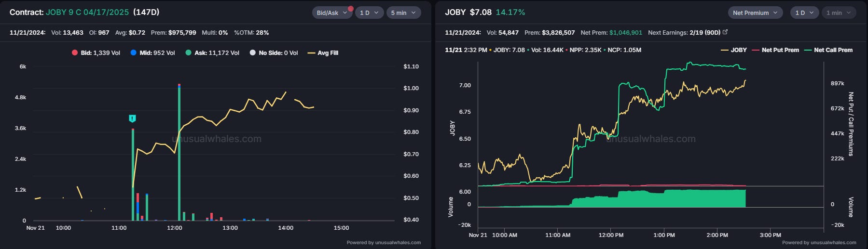Toggle the Net Put Prem legend line
Screen dimensions: 868x249
pyautogui.click(x=775, y=50)
